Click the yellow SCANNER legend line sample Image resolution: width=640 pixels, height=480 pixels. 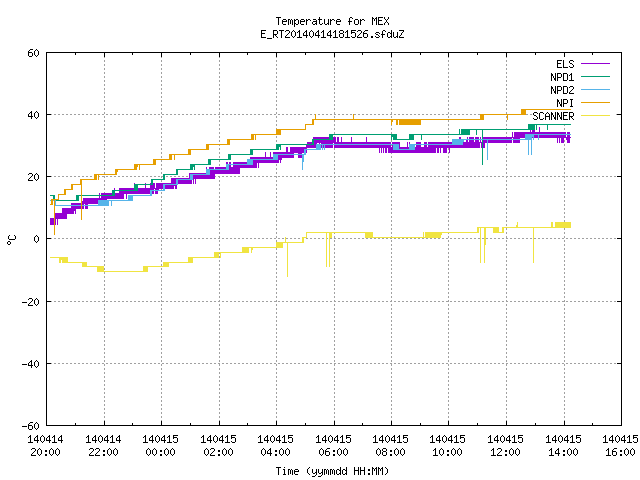coord(595,116)
